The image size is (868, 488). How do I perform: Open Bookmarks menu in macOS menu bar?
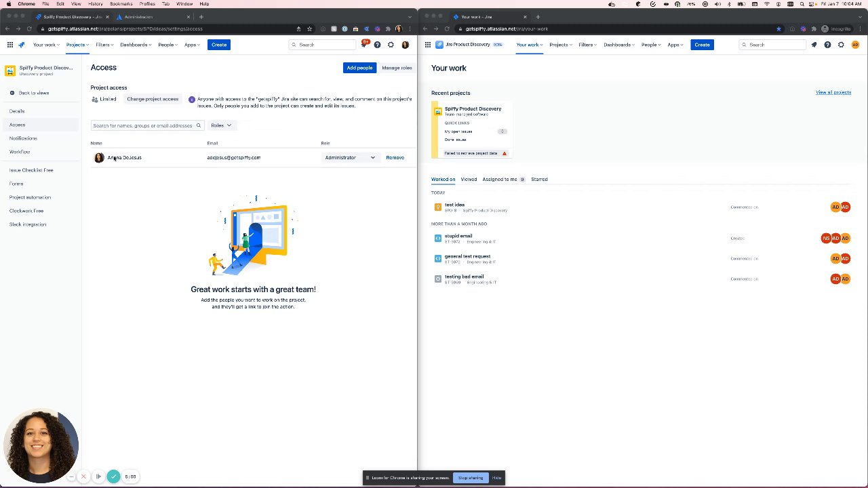coord(121,4)
